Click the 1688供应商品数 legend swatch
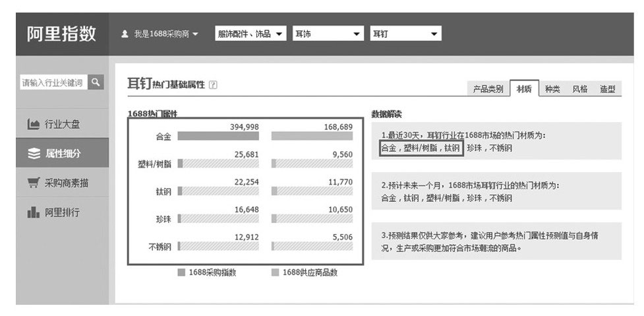The height and width of the screenshot is (316, 644). (275, 272)
